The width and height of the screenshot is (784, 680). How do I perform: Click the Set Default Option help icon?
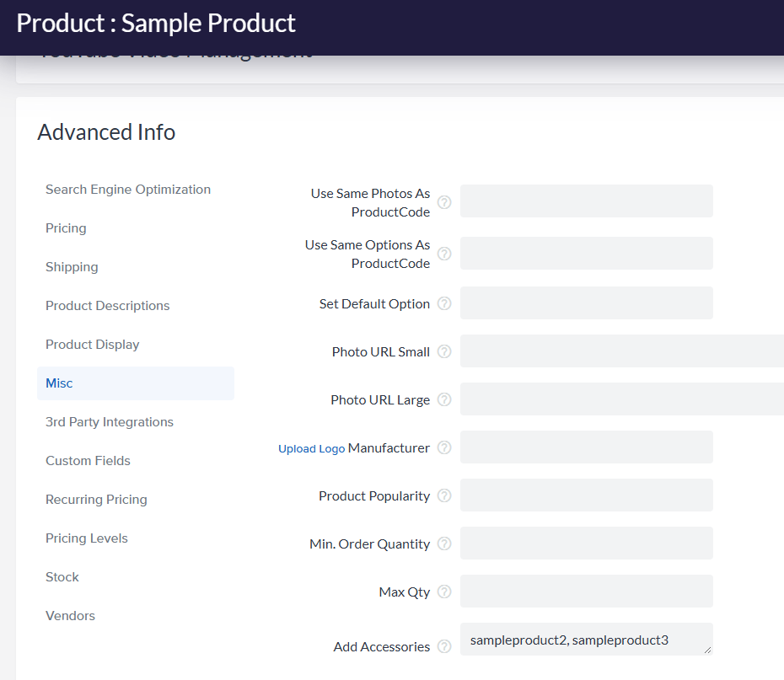443,303
